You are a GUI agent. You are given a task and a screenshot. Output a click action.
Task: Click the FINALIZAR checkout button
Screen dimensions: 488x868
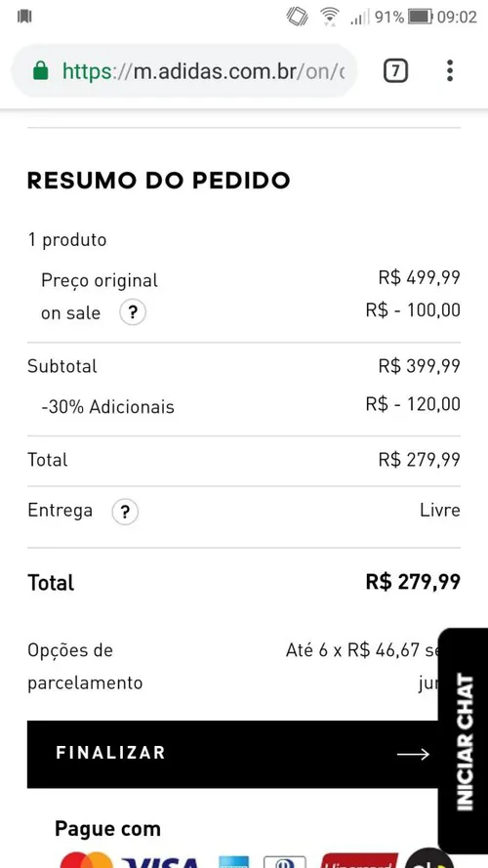click(x=232, y=754)
